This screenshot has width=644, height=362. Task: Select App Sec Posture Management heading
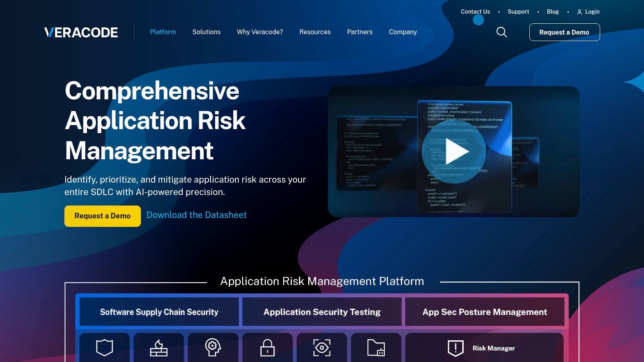485,312
